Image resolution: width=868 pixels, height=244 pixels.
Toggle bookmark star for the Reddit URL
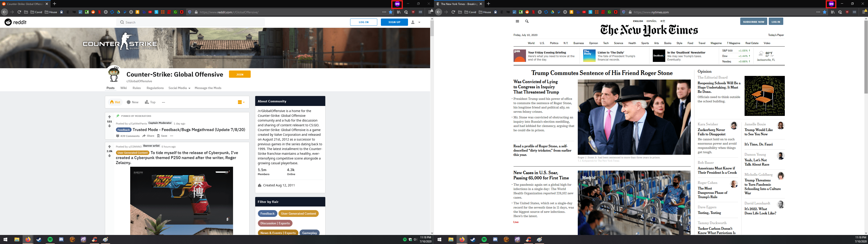click(391, 12)
